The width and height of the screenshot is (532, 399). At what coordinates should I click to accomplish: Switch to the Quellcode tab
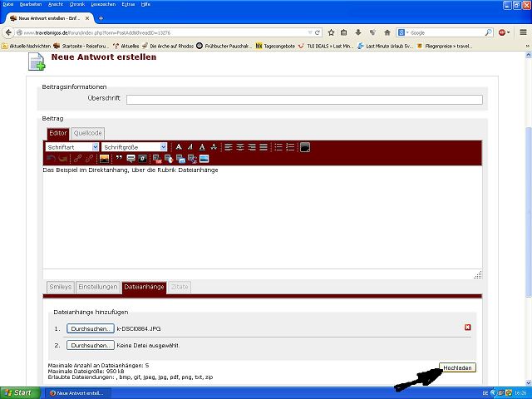(87, 133)
